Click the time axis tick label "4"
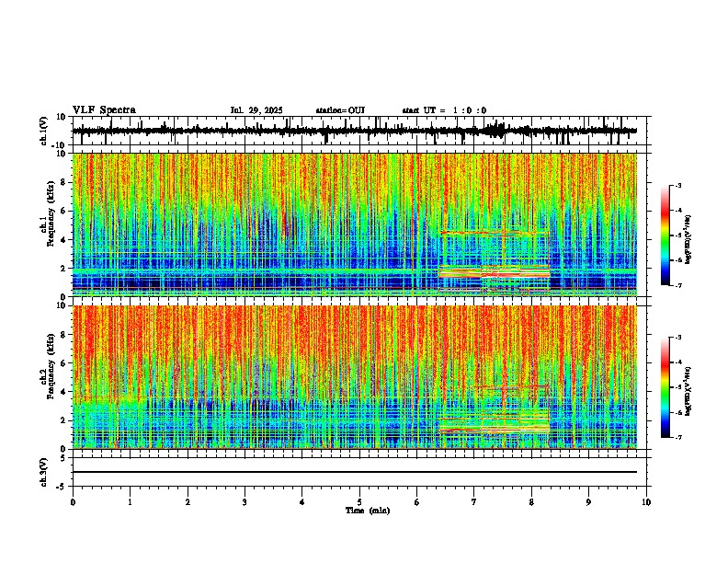This screenshot has height=563, width=728. 302,501
